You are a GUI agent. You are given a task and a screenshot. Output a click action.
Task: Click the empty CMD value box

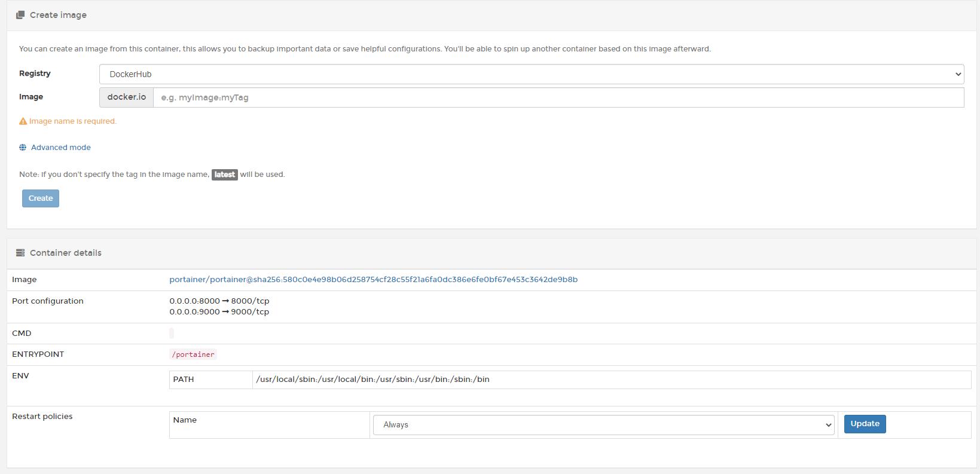pos(172,334)
